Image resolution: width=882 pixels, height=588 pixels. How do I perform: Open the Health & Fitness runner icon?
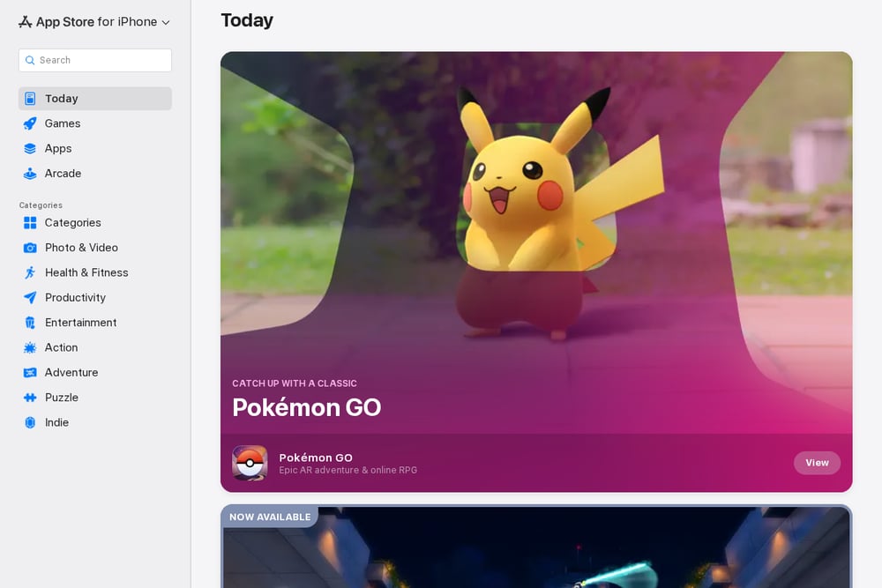point(30,272)
